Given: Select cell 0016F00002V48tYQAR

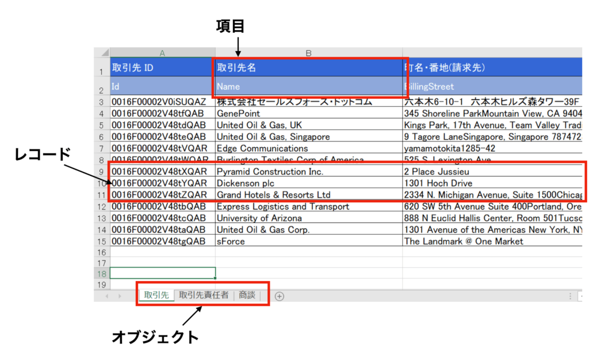Looking at the screenshot, I should tap(163, 183).
